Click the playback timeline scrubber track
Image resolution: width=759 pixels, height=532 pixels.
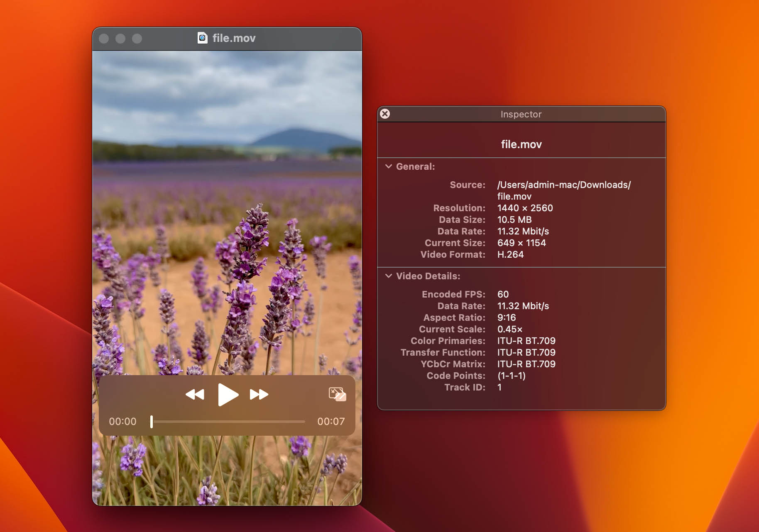tap(228, 422)
